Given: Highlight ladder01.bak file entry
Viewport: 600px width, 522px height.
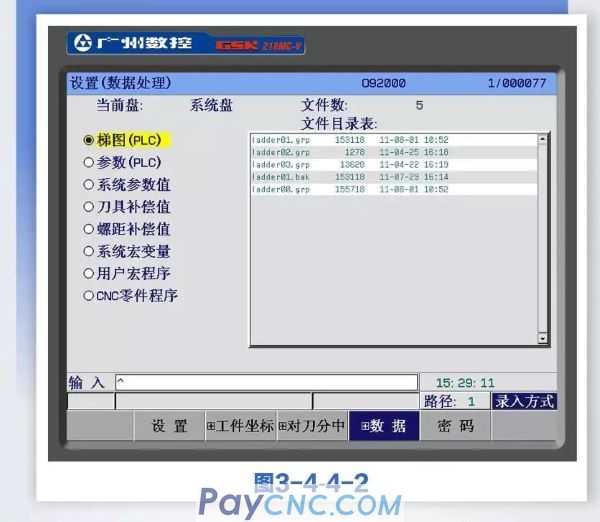Looking at the screenshot, I should pos(282,176).
